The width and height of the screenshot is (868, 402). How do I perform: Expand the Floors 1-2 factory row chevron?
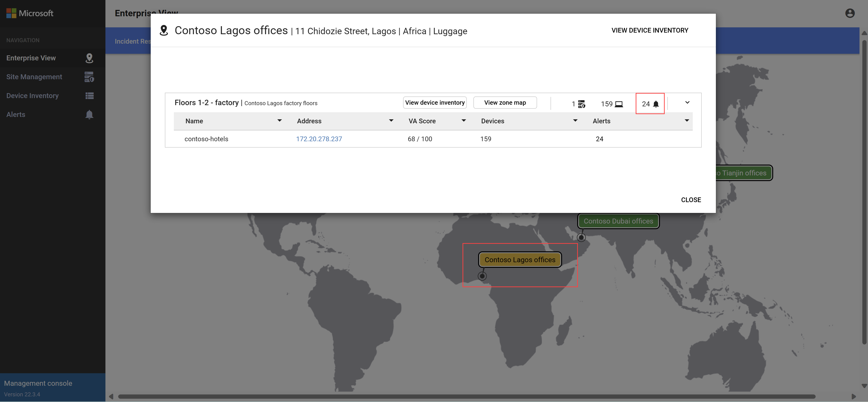pyautogui.click(x=686, y=102)
